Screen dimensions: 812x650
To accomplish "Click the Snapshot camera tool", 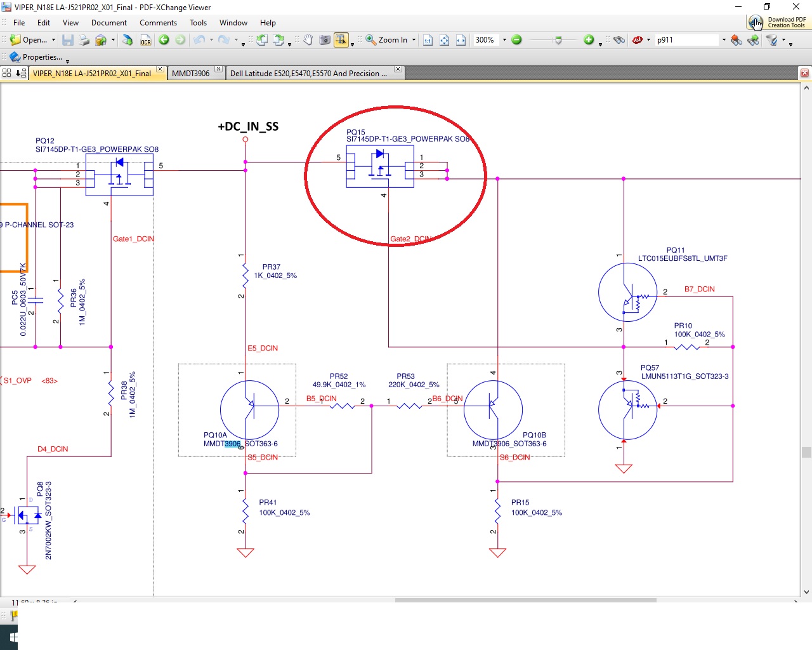I will [325, 40].
